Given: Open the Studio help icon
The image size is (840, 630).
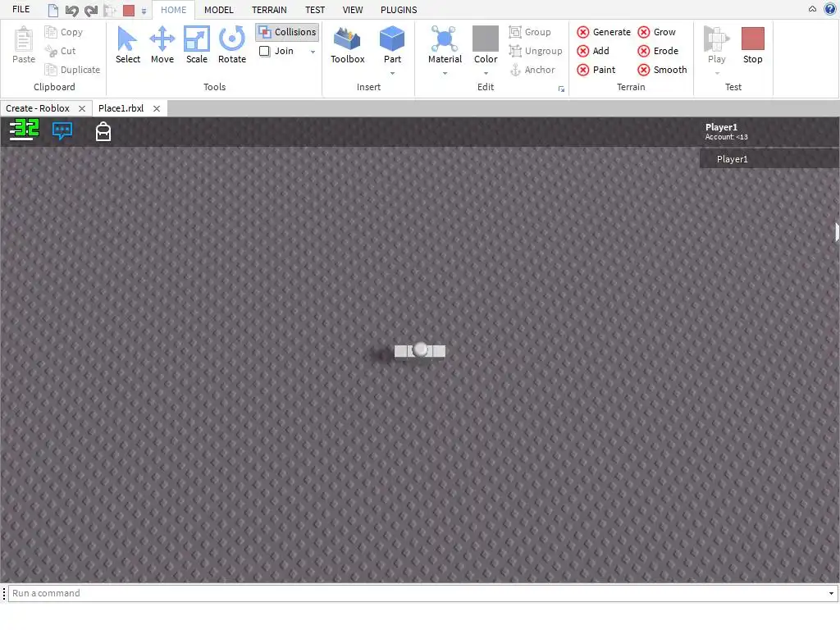Looking at the screenshot, I should tap(830, 9).
